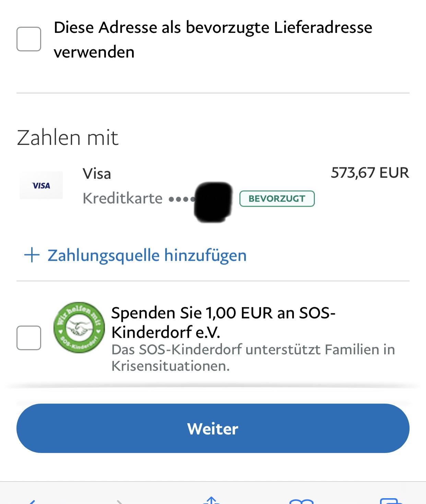Tick the SOS-Kinderdorf donation checkbox
This screenshot has height=504, width=426.
(29, 338)
